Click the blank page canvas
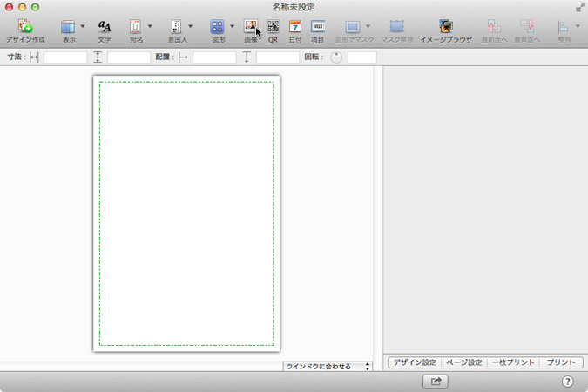Screen dimensions: 588x392 point(186,213)
